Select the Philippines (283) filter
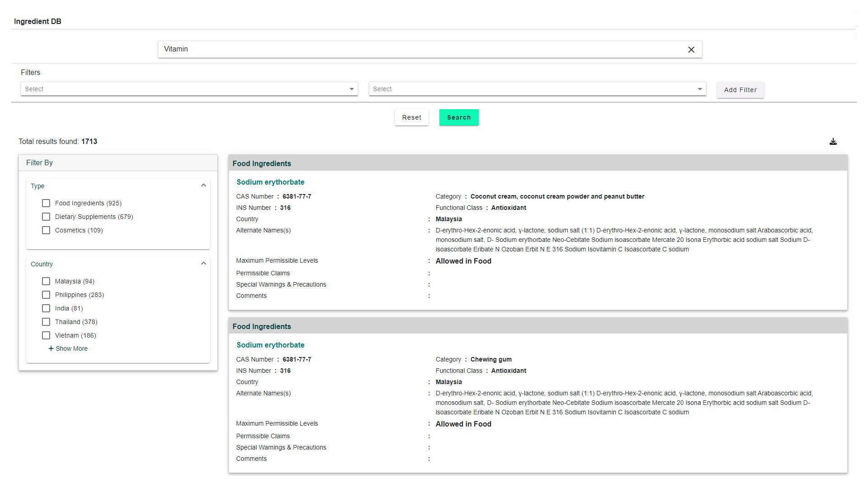 (x=46, y=295)
